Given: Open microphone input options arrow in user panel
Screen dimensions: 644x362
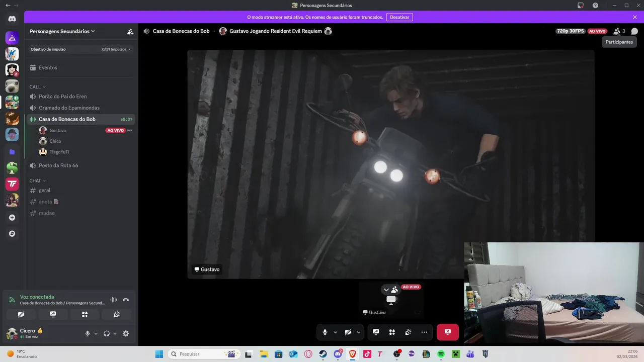Looking at the screenshot, I should pos(96,334).
